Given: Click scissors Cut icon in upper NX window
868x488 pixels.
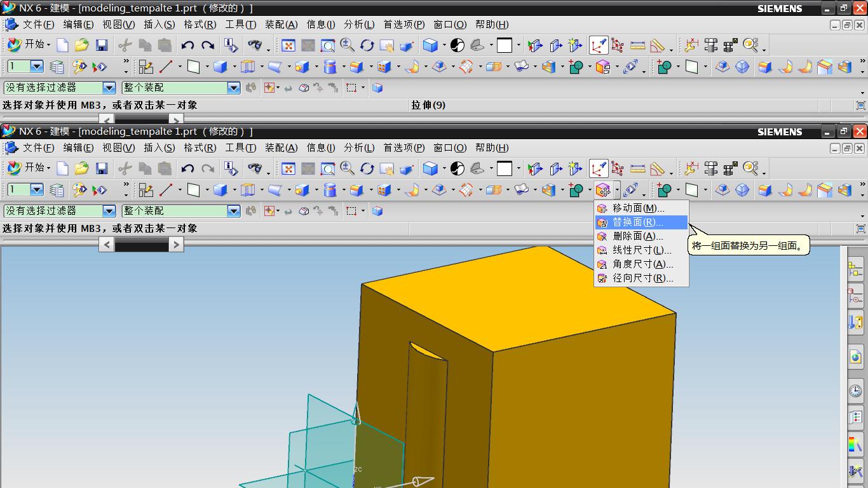Looking at the screenshot, I should 125,45.
